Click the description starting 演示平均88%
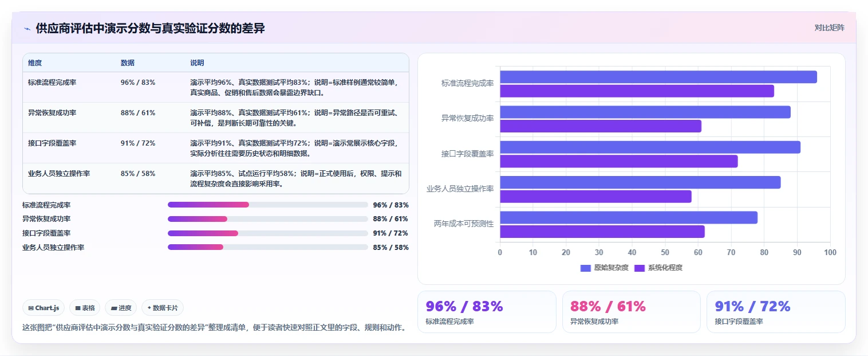This screenshot has height=356, width=868. click(296, 118)
